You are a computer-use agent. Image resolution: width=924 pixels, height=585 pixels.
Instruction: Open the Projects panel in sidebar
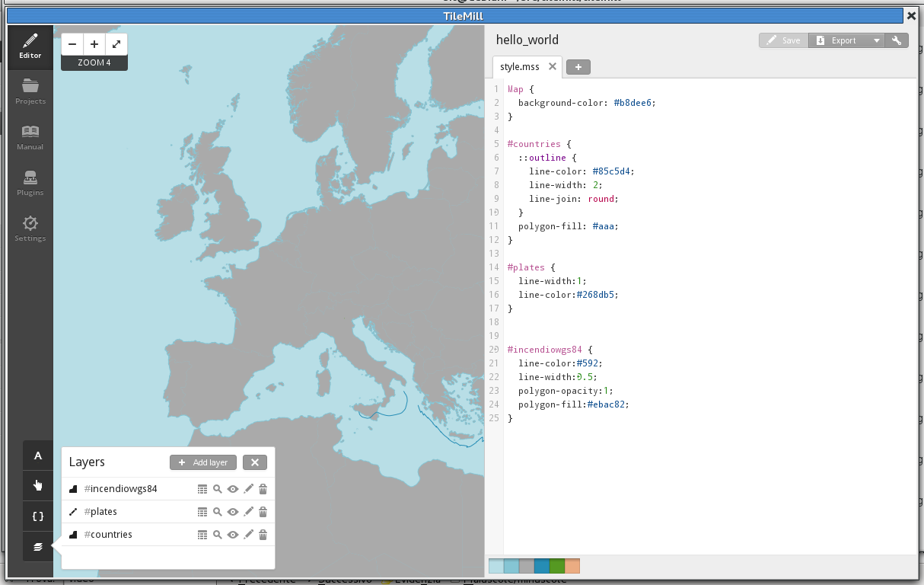coord(30,91)
